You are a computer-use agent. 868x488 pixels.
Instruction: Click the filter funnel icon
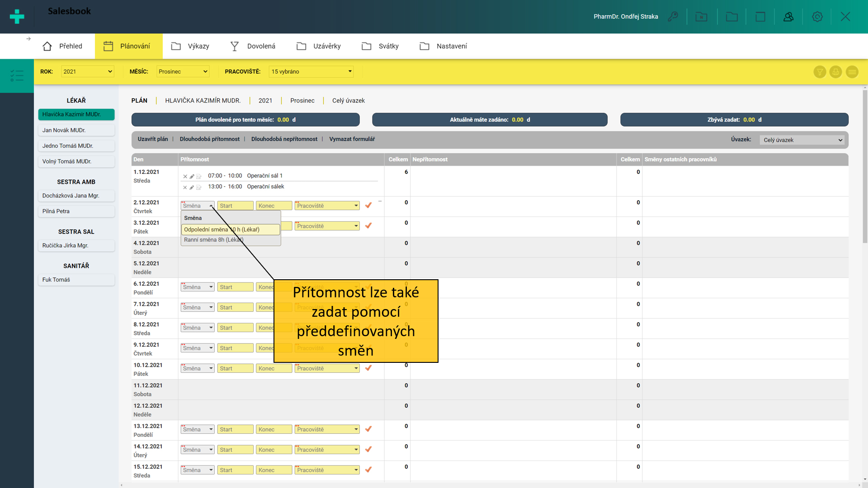[820, 72]
